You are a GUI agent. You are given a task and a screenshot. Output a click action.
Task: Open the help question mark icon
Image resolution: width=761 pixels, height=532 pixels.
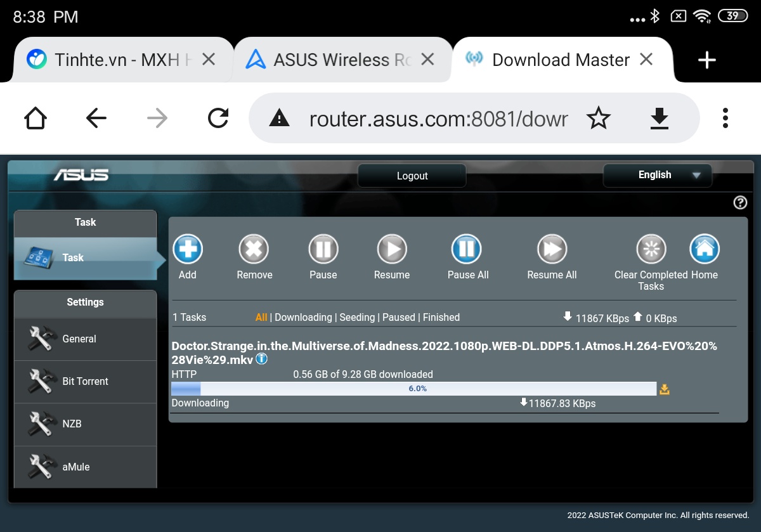[x=740, y=203]
